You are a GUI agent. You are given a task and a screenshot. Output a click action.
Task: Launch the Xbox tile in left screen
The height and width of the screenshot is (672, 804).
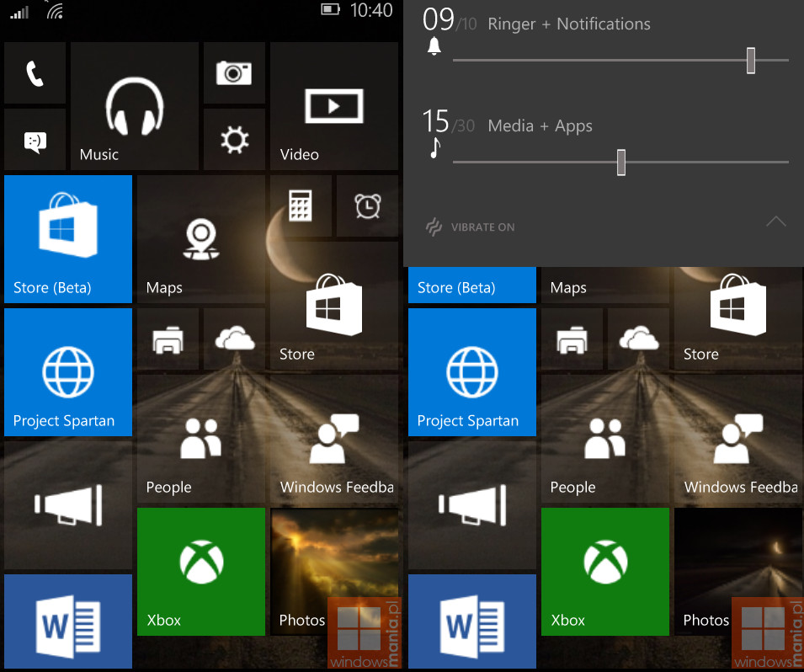tap(201, 572)
